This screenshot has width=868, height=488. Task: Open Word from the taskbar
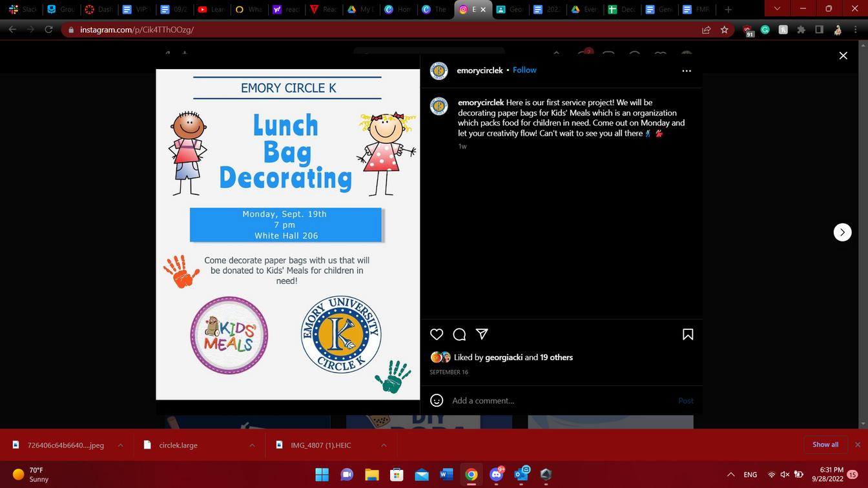pyautogui.click(x=446, y=475)
